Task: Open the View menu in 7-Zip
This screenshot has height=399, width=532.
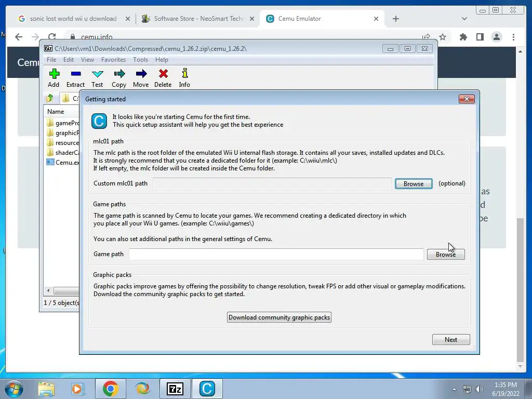Action: click(87, 60)
